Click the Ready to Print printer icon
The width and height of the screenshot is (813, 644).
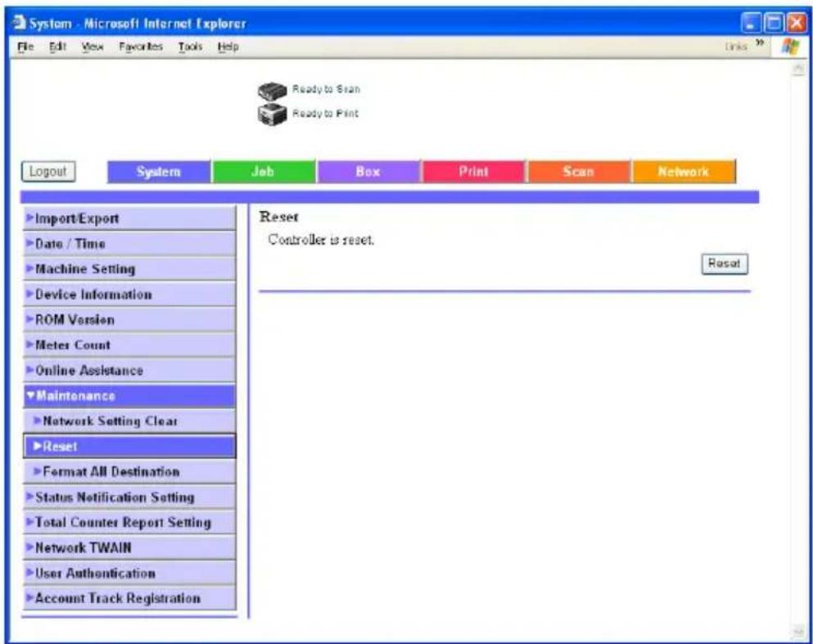(x=272, y=114)
